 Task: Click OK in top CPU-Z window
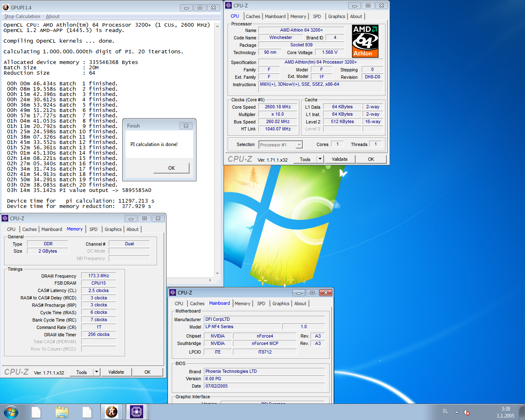pyautogui.click(x=371, y=159)
